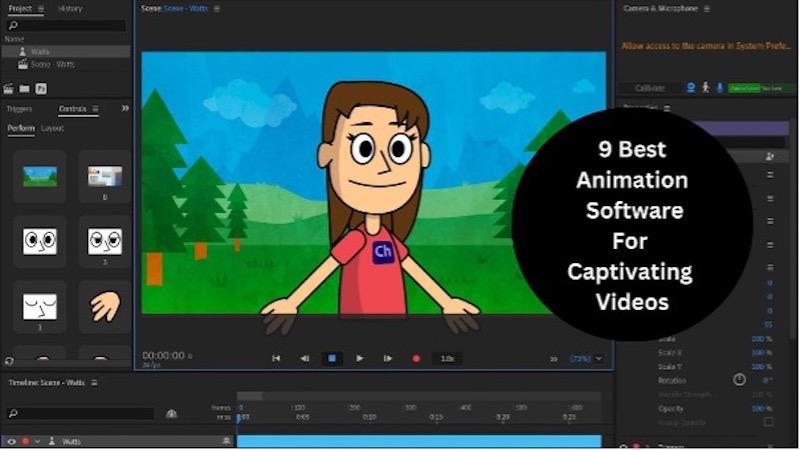Toggle the body tracking icon
800x450 pixels.
[705, 88]
